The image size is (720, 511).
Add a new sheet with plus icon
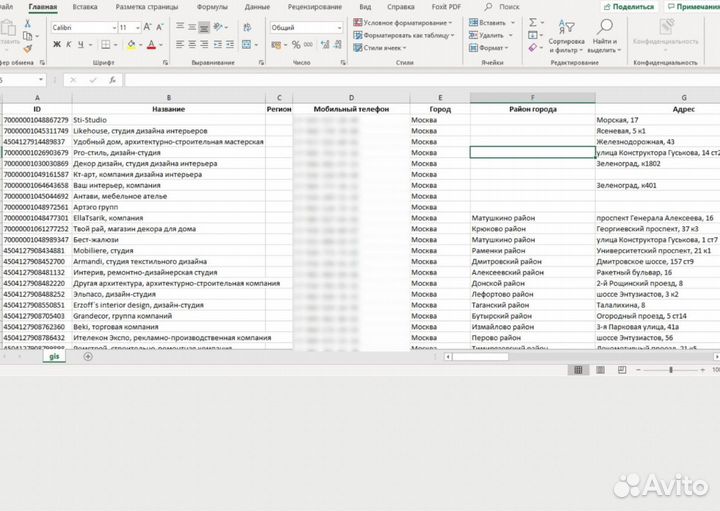click(x=88, y=357)
